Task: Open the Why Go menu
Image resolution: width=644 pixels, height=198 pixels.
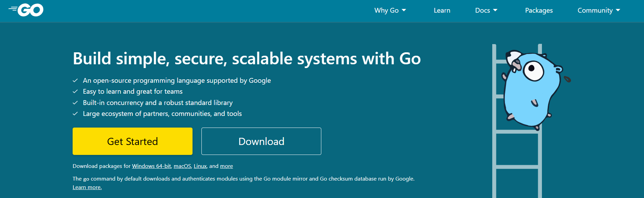Action: click(390, 10)
